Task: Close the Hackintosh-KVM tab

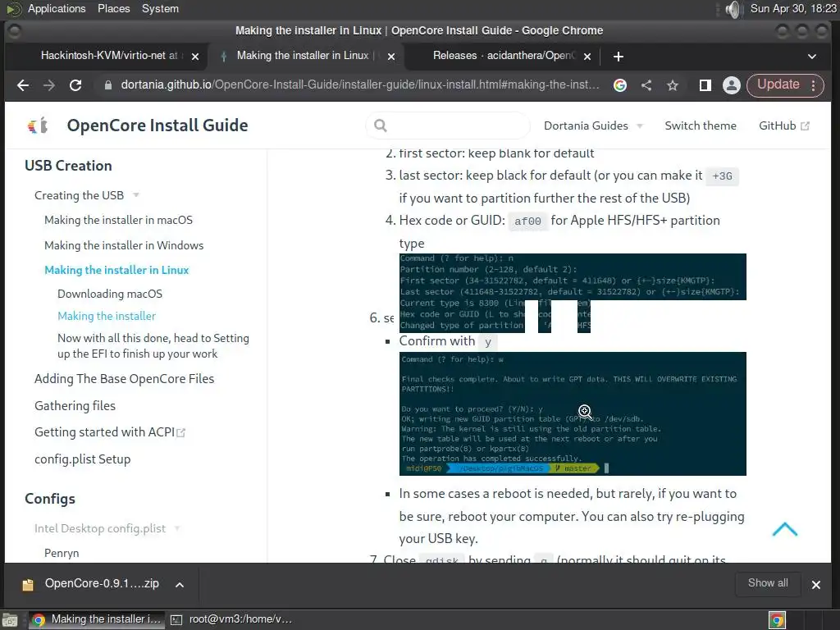Action: point(195,57)
